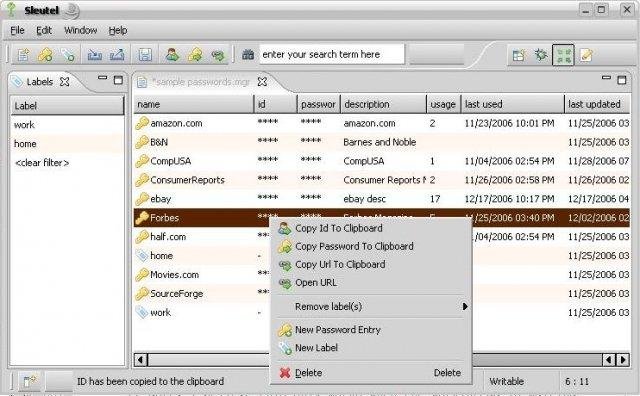640x396 pixels.
Task: Click the highlighted green arrows toolbar icon
Action: point(563,55)
